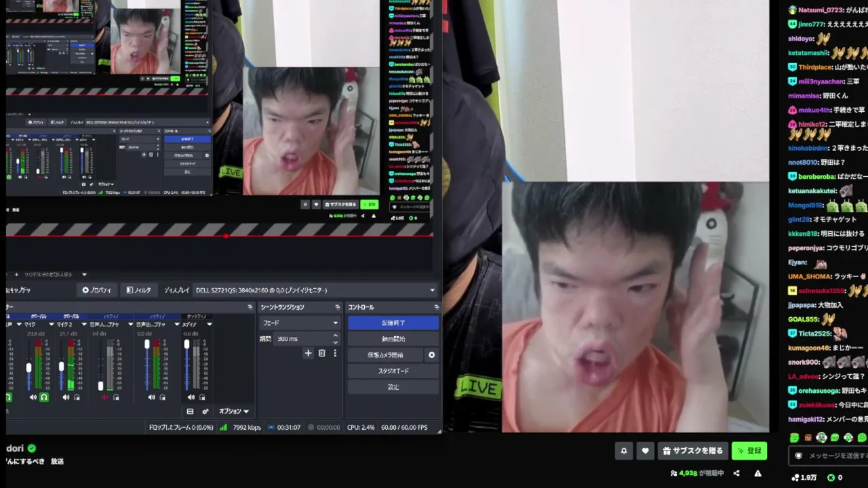Click username GOALS55 in chat
Image resolution: width=868 pixels, height=488 pixels.
(804, 319)
